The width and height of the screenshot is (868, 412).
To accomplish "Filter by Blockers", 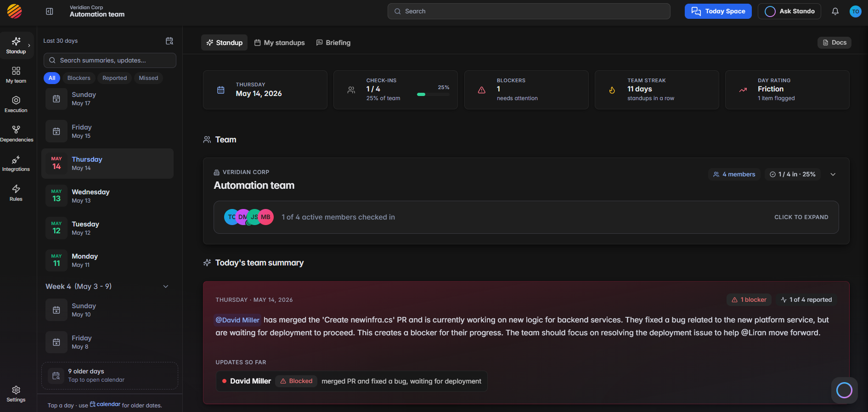I will point(79,78).
